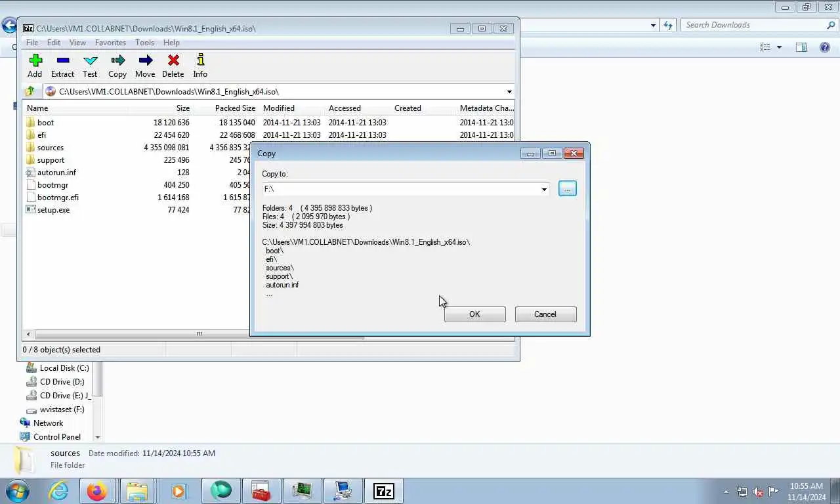Show hidden system tray icons
840x504 pixels.
(x=726, y=492)
